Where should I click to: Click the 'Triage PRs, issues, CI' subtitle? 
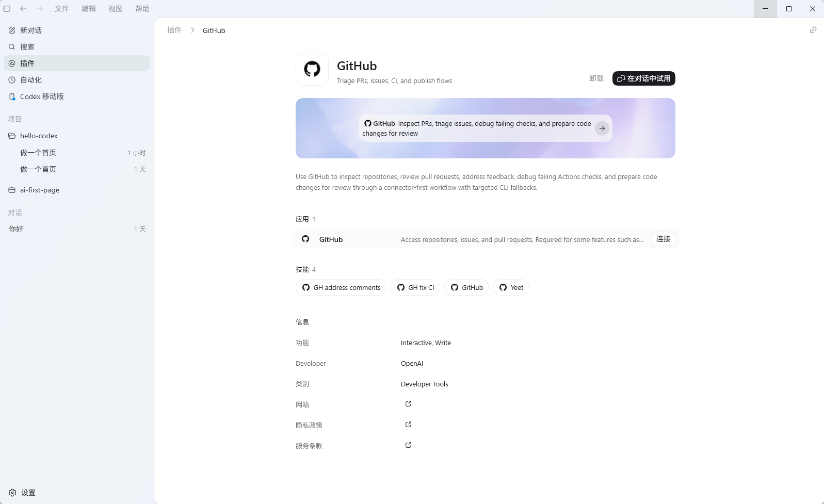click(394, 80)
